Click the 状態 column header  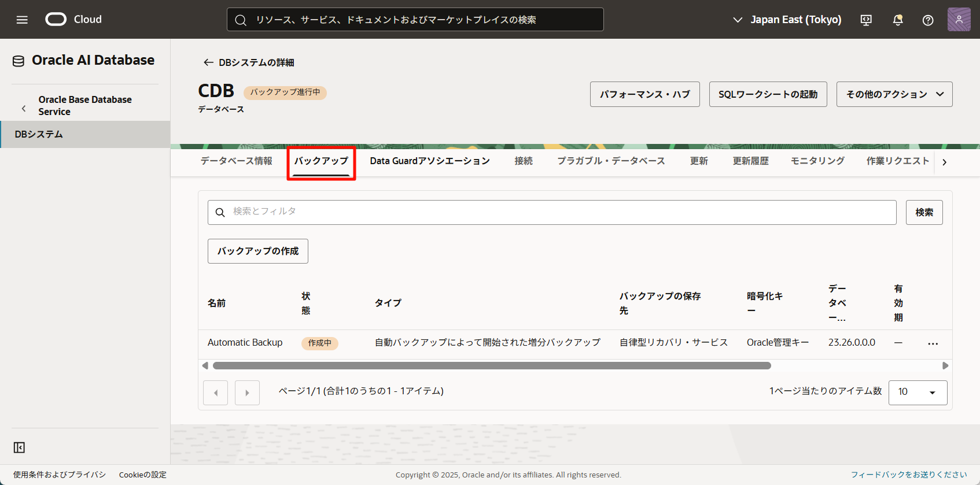[x=306, y=303]
